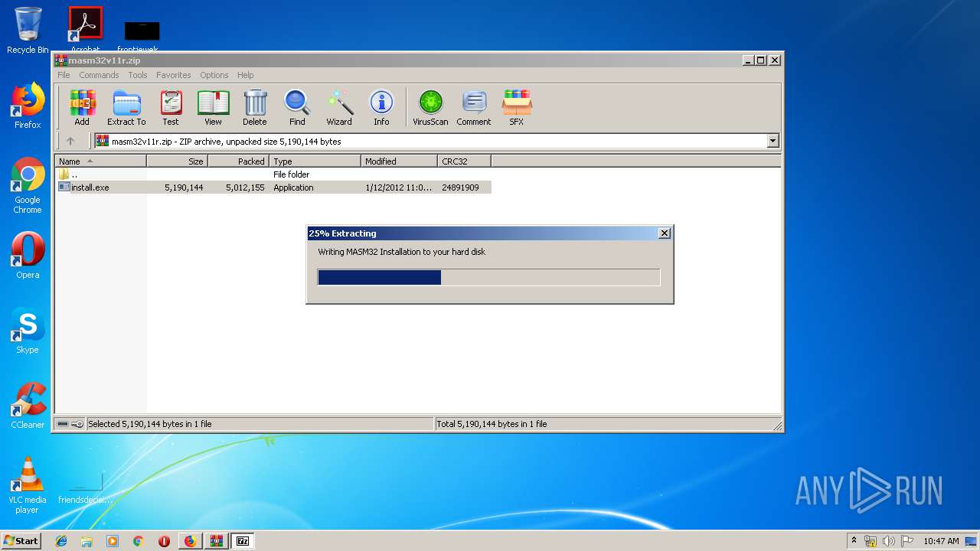The image size is (980, 551).
Task: Click 'Selected 5,190,144 bytes in 1 file' text
Action: tap(150, 424)
